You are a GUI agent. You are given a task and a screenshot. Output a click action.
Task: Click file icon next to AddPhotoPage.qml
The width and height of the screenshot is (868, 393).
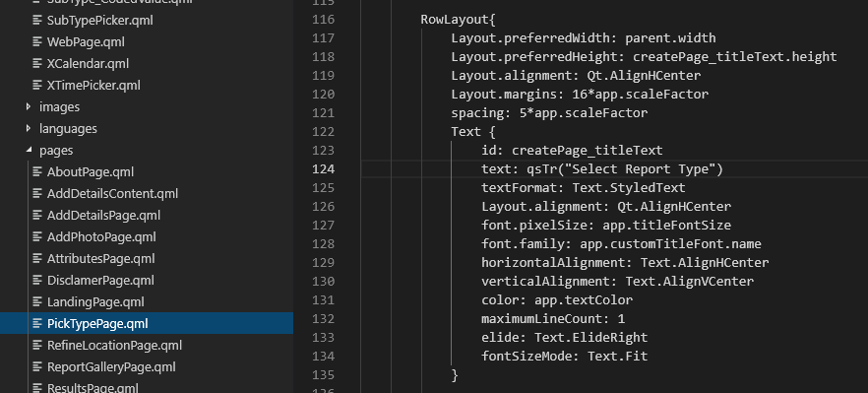click(37, 237)
